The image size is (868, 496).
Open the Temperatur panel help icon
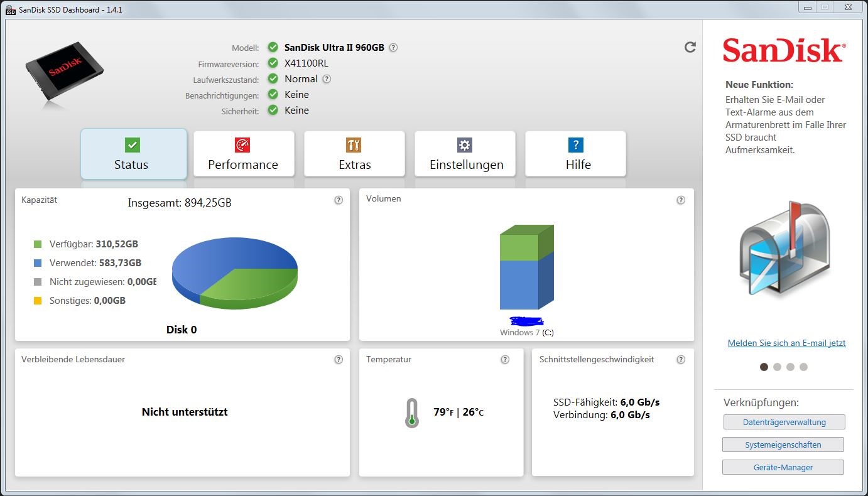505,360
